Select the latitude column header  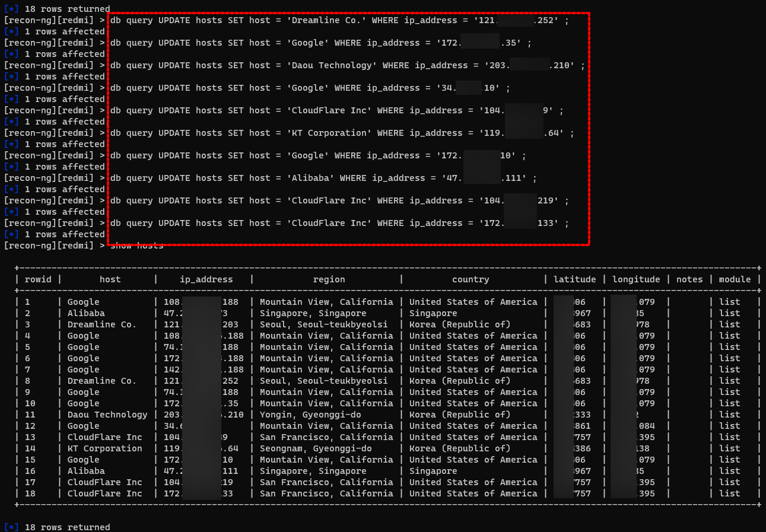pyautogui.click(x=574, y=279)
